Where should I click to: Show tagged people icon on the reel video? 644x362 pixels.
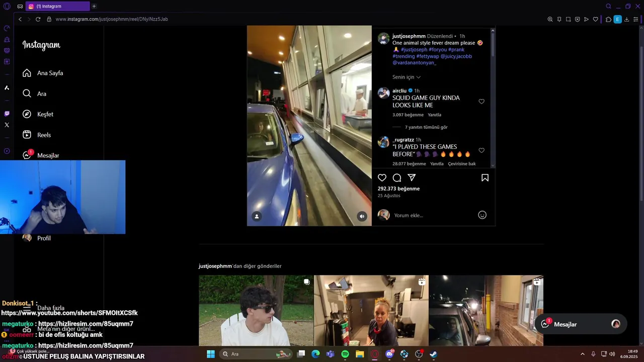pos(257,216)
